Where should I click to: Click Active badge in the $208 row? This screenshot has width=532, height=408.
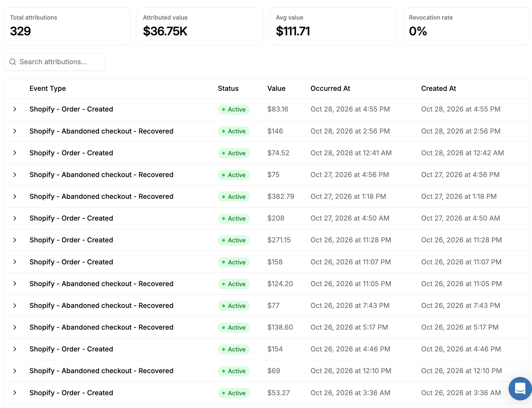click(234, 218)
